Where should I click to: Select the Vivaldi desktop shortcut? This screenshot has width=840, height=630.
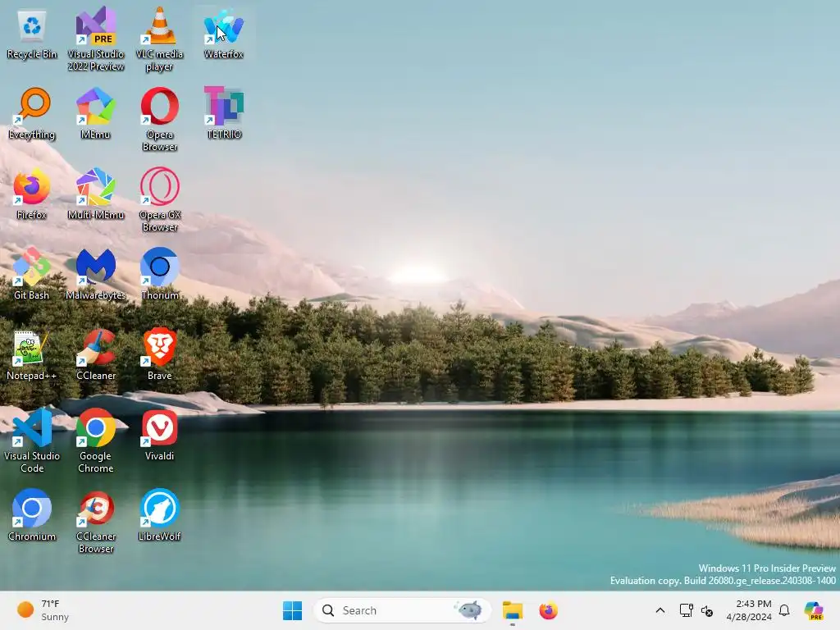tap(160, 435)
